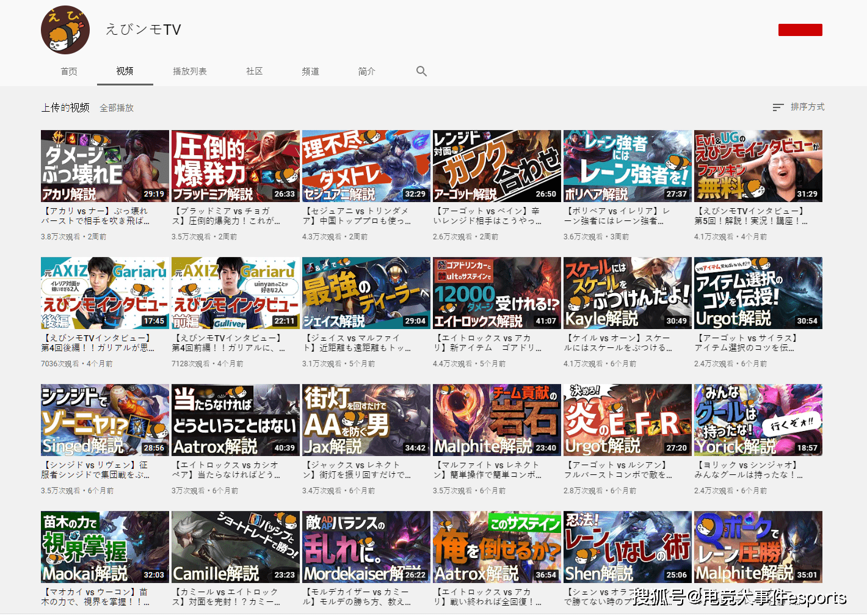Viewport: 867px width, 616px height.
Task: Open the Urgot解説 27:20 thumbnail
Action: point(628,420)
